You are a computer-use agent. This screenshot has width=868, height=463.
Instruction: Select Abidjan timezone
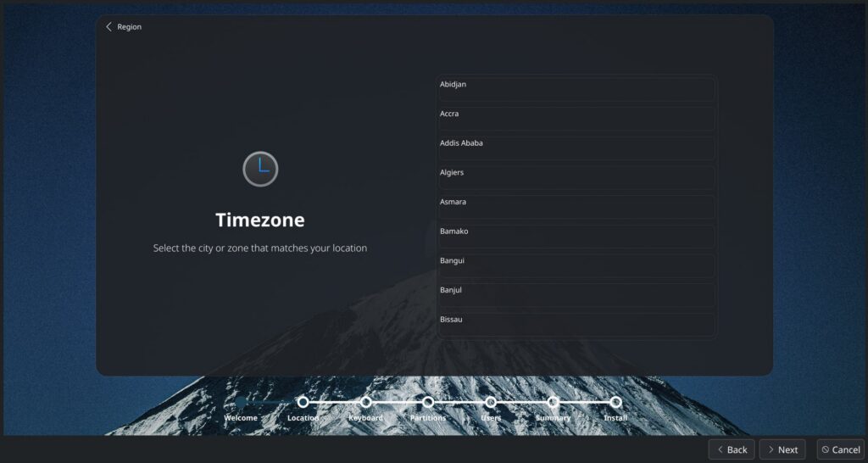coord(576,90)
